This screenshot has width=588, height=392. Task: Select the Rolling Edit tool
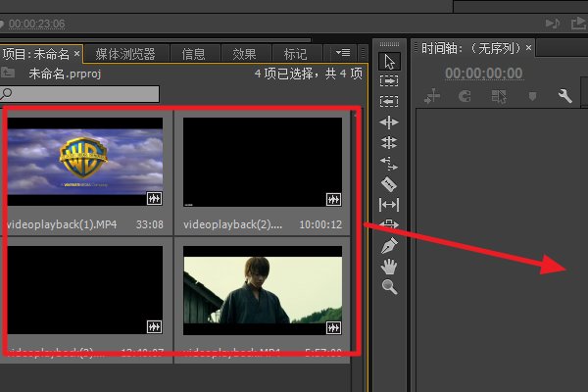tap(389, 143)
